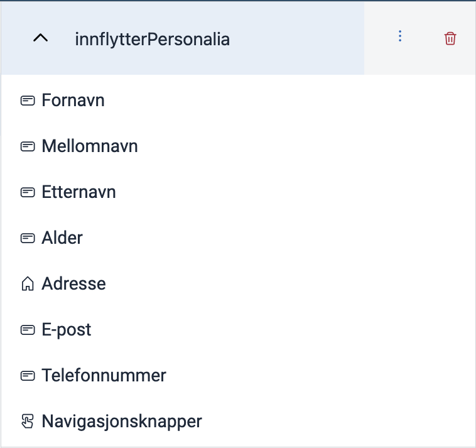
Task: Select the Mellomnavn component
Action: tap(238, 146)
